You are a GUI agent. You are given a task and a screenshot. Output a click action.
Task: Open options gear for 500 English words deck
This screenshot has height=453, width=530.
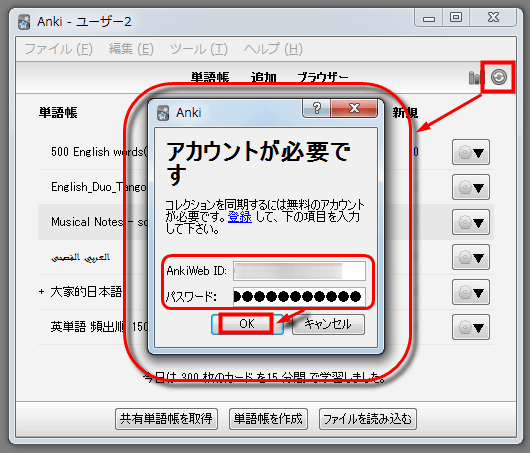click(x=471, y=152)
